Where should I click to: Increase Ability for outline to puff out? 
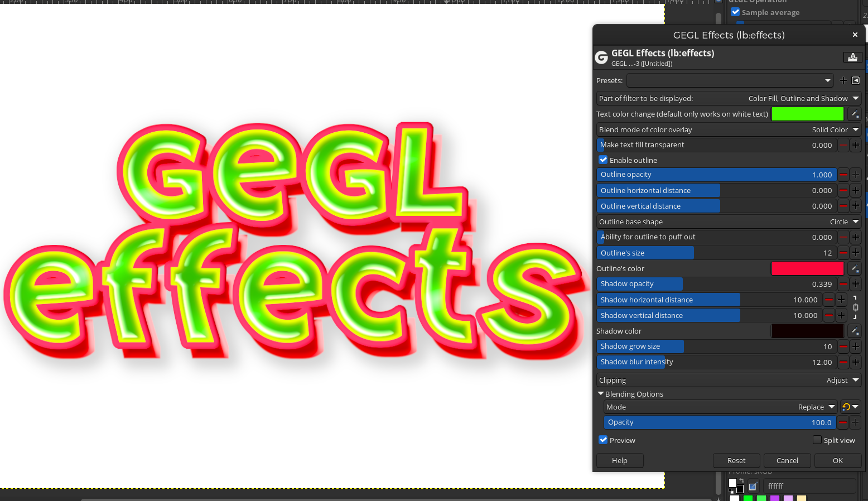(x=856, y=237)
